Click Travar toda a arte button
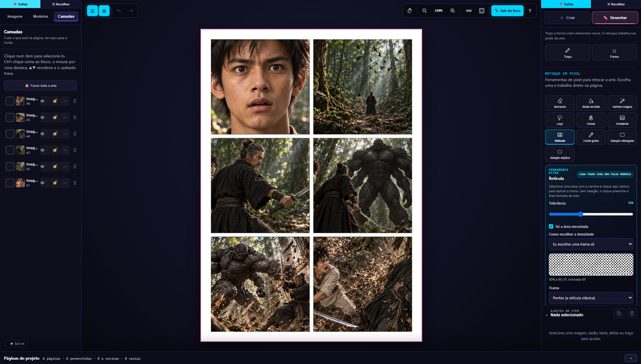This screenshot has height=364, width=641. tap(40, 86)
